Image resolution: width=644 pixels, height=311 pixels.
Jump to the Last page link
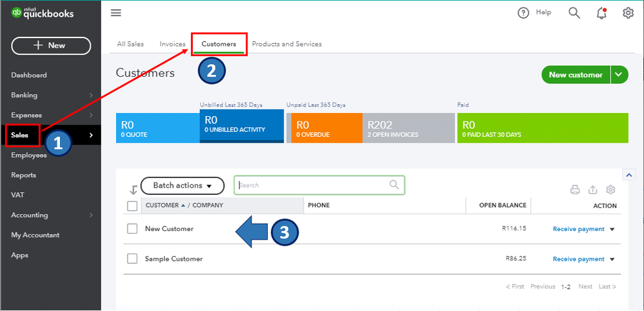pos(607,286)
